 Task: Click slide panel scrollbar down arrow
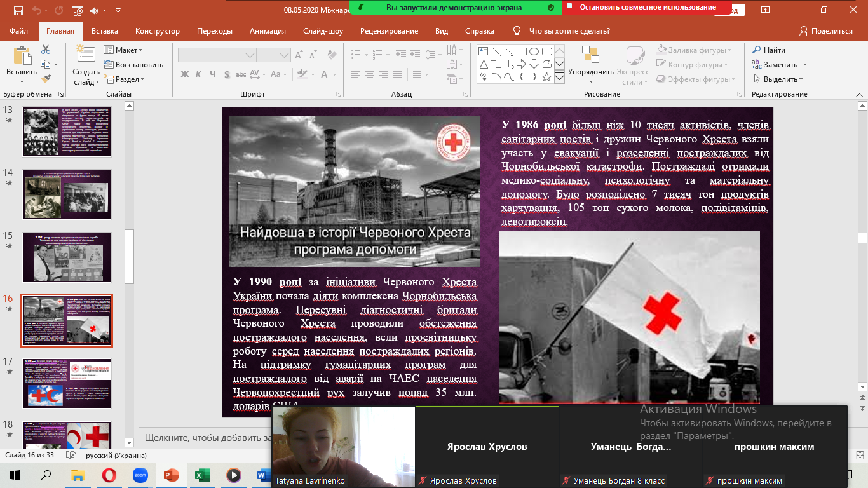click(130, 442)
